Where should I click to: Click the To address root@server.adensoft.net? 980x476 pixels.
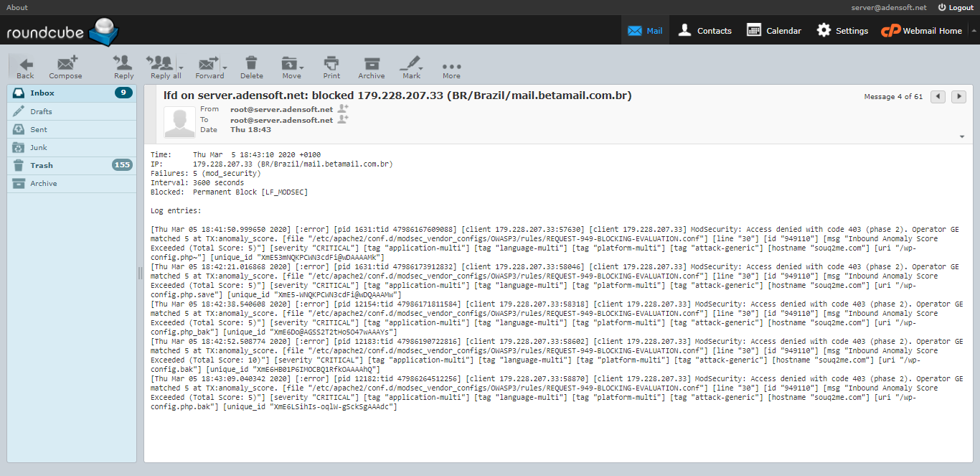[x=281, y=120]
